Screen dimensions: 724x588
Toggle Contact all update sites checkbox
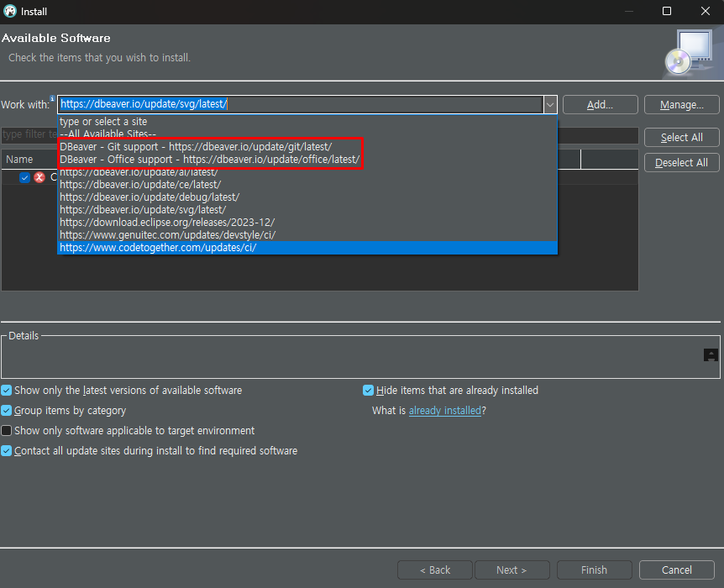point(7,451)
